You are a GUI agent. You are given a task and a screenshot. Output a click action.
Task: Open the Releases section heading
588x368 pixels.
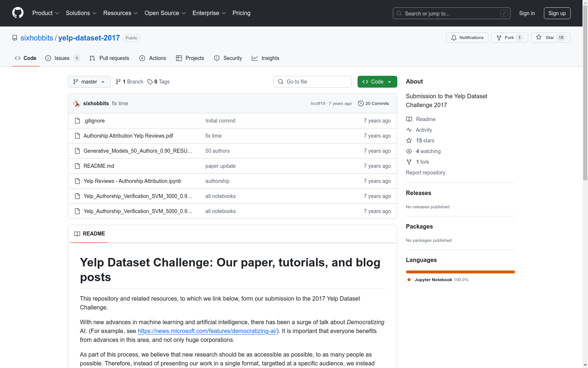419,193
